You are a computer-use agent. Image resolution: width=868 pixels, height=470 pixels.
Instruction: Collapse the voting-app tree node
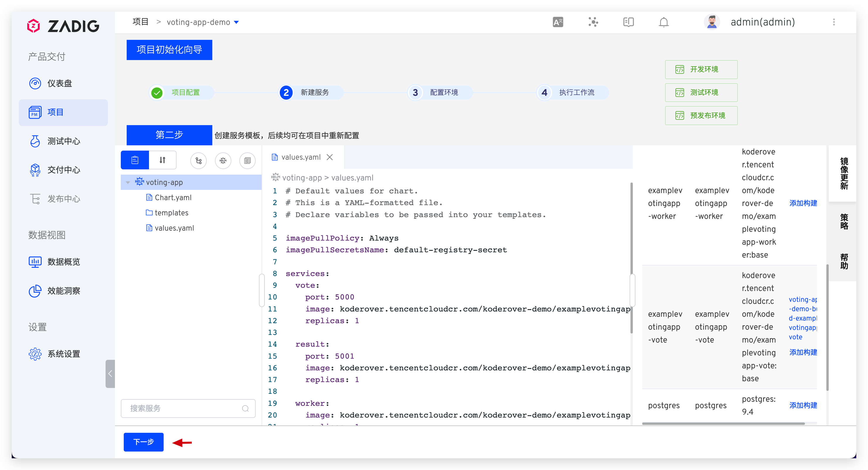[128, 183]
